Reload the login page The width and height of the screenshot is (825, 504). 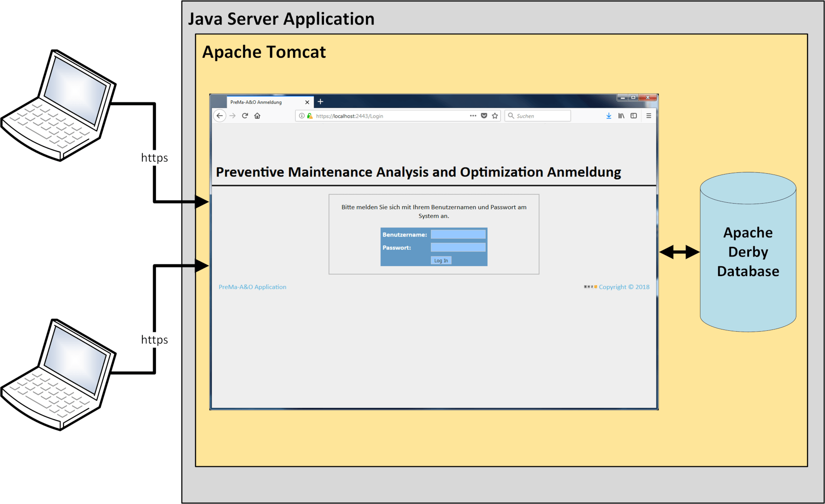(x=245, y=116)
